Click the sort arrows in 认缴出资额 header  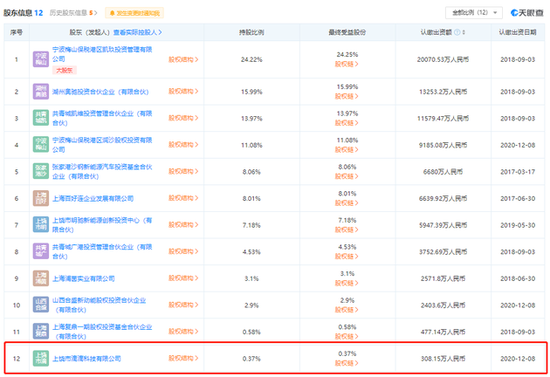463,32
